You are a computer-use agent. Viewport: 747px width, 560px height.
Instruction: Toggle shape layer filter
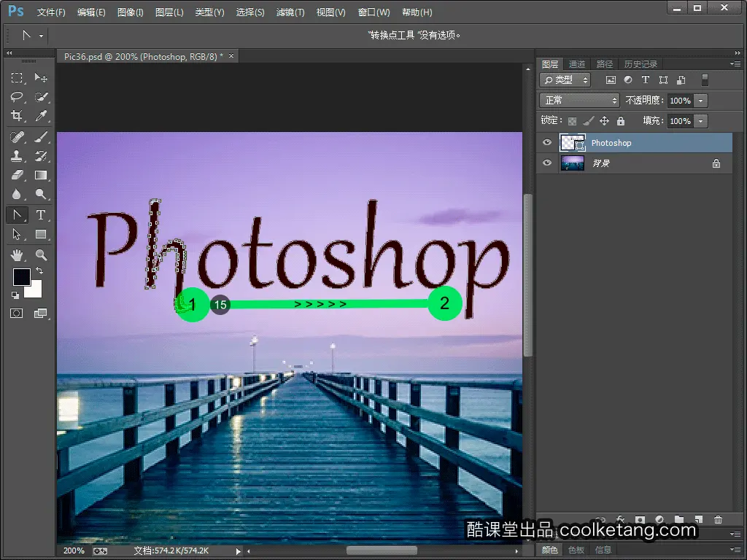click(x=663, y=80)
